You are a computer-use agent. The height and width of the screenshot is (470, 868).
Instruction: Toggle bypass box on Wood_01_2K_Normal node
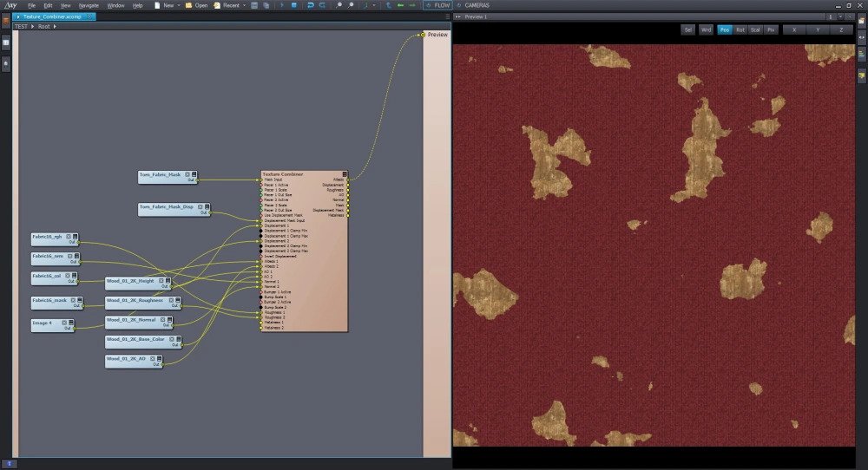[163, 320]
